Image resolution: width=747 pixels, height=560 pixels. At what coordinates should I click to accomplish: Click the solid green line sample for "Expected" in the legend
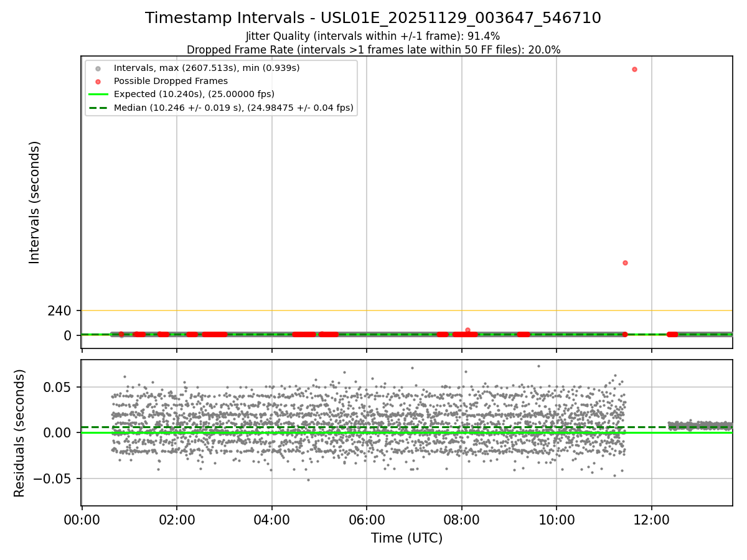click(x=98, y=95)
